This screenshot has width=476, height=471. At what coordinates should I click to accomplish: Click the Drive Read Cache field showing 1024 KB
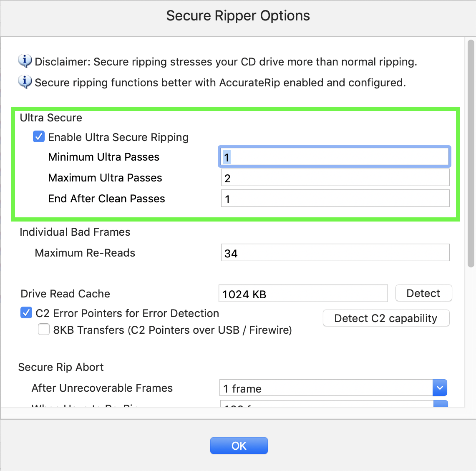(x=303, y=293)
